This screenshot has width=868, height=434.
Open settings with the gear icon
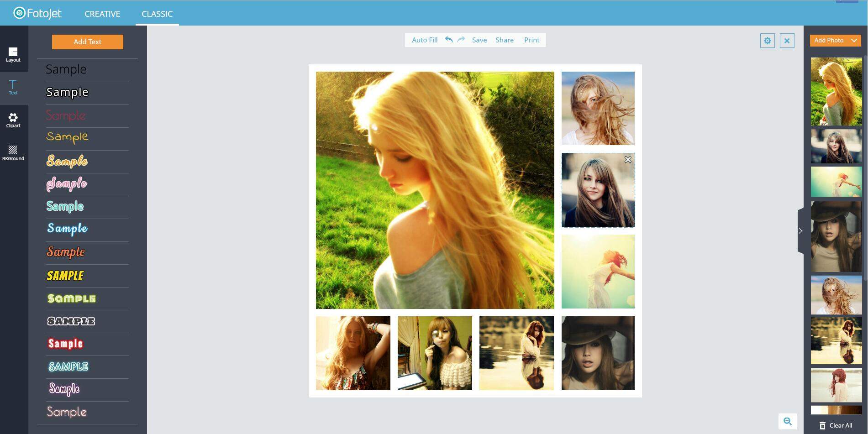[x=768, y=41]
